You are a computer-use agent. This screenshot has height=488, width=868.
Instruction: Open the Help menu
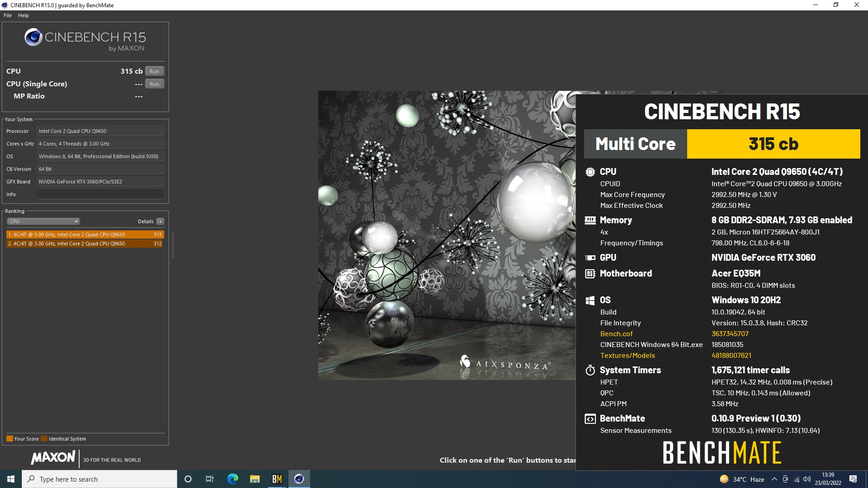tap(24, 15)
